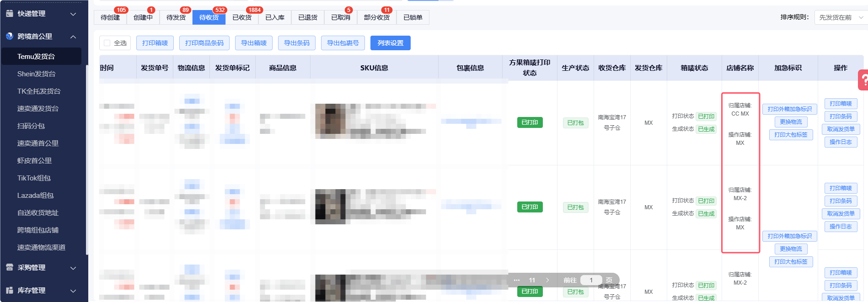This screenshot has height=302, width=868.
Task: Click the page number input in pagination
Action: pos(591,280)
